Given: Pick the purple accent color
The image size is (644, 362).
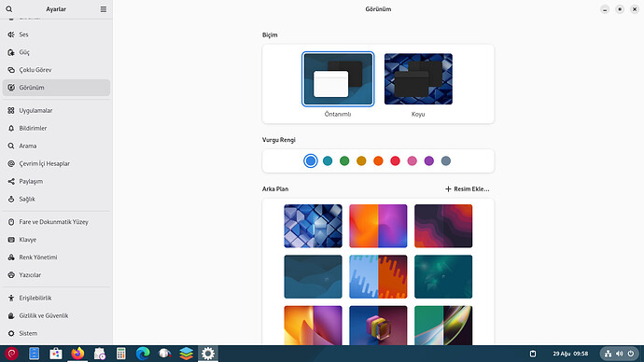Looking at the screenshot, I should pyautogui.click(x=428, y=160).
